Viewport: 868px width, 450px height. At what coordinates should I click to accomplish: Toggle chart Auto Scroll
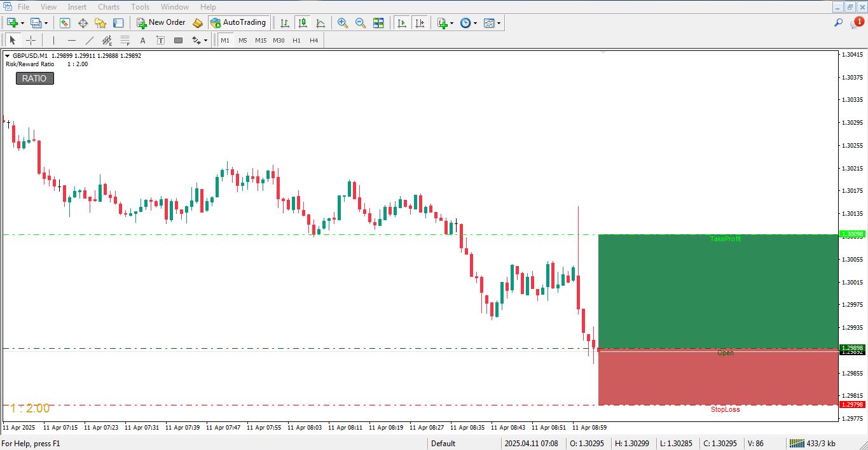point(402,23)
